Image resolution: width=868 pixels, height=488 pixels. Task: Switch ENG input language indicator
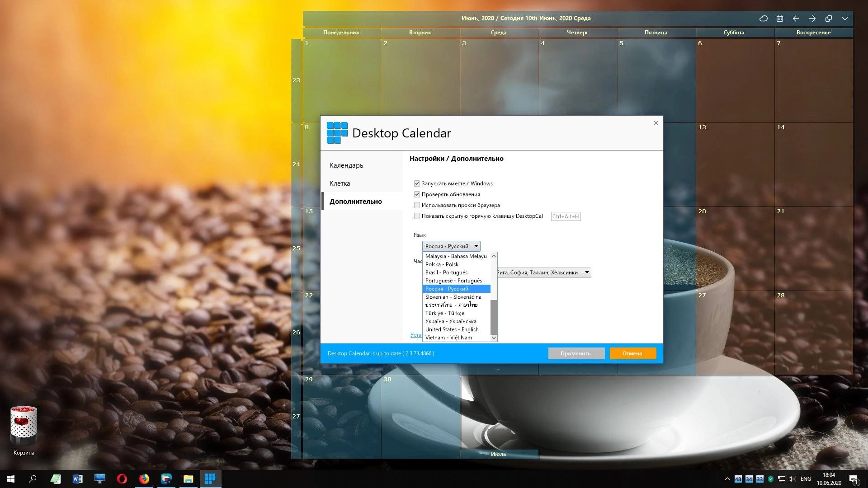click(x=806, y=479)
